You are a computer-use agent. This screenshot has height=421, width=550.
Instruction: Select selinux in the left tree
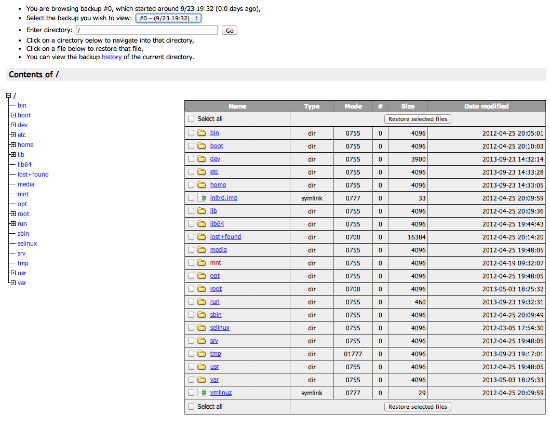click(x=27, y=243)
